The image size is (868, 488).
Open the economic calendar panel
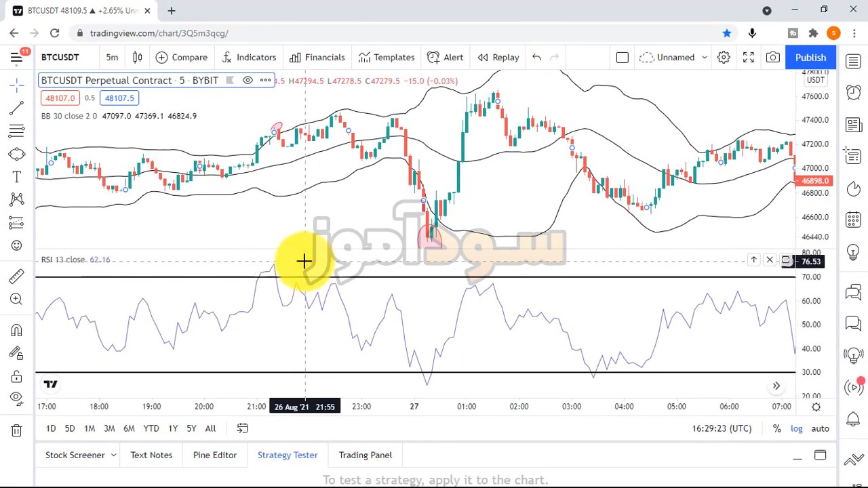pos(853,220)
